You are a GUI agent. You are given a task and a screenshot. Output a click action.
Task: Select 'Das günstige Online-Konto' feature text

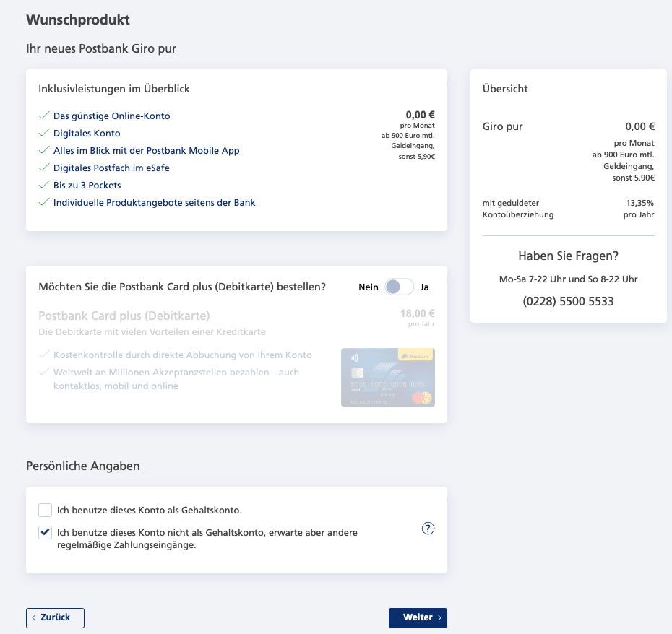(x=111, y=116)
